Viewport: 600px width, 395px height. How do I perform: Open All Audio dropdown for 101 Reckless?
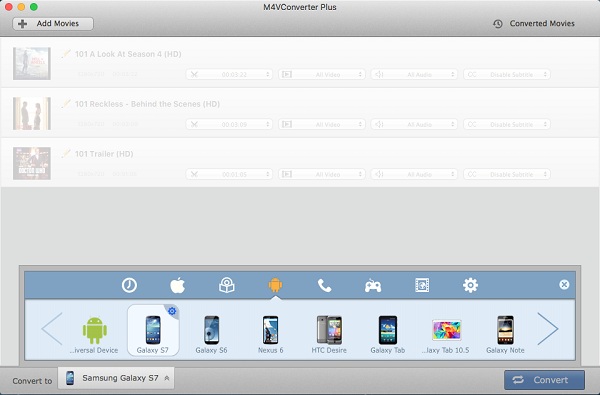point(414,124)
